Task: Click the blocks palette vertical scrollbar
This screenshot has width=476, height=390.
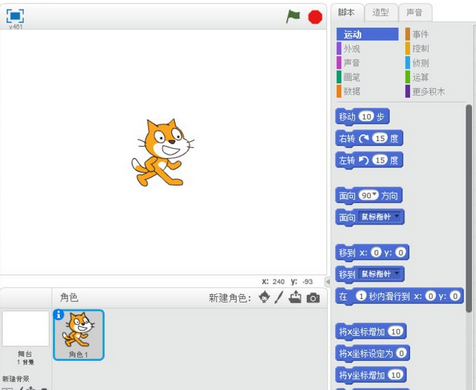Action: pos(469,208)
